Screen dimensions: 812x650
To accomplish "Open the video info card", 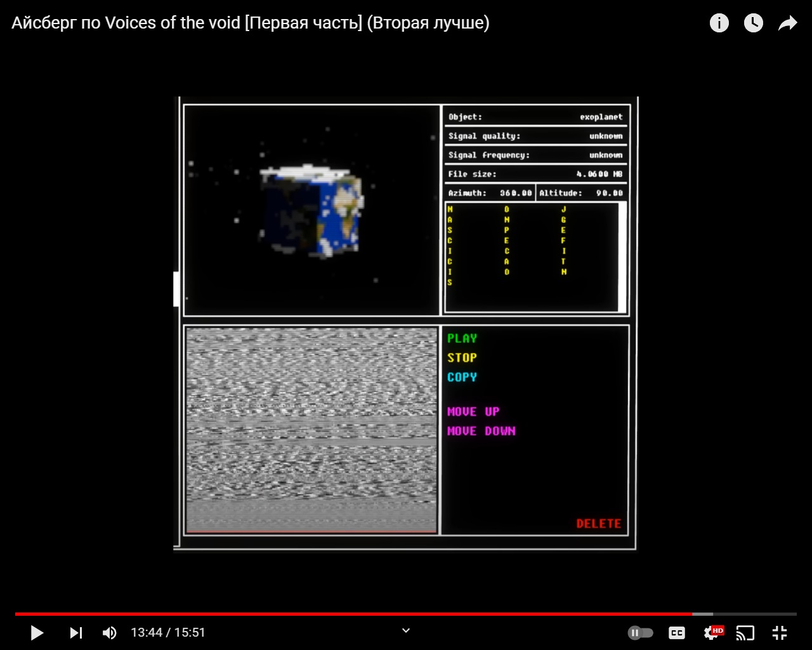I will (x=719, y=23).
